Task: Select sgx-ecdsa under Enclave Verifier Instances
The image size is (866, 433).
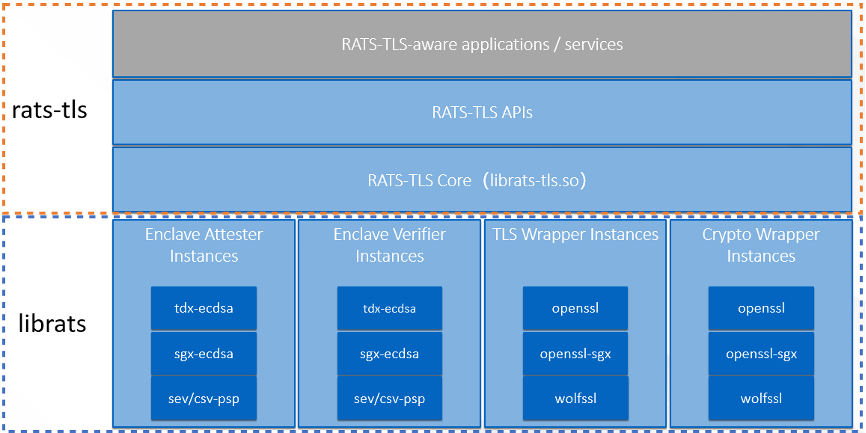Action: tap(390, 353)
